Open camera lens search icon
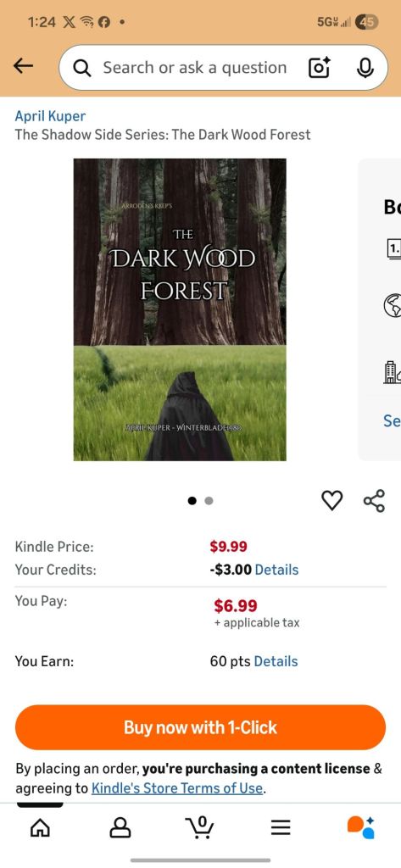The width and height of the screenshot is (401, 868). click(x=319, y=68)
